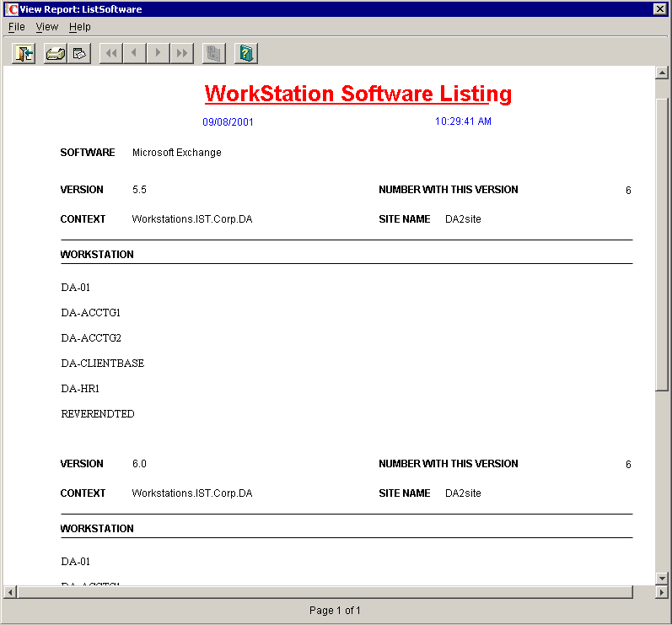Open the File menu

[17, 27]
